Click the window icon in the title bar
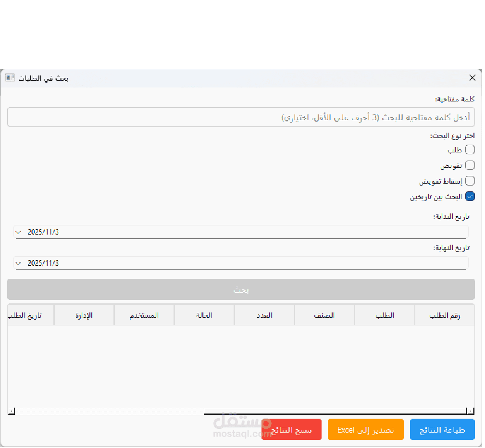This screenshot has width=485, height=448. (10, 78)
